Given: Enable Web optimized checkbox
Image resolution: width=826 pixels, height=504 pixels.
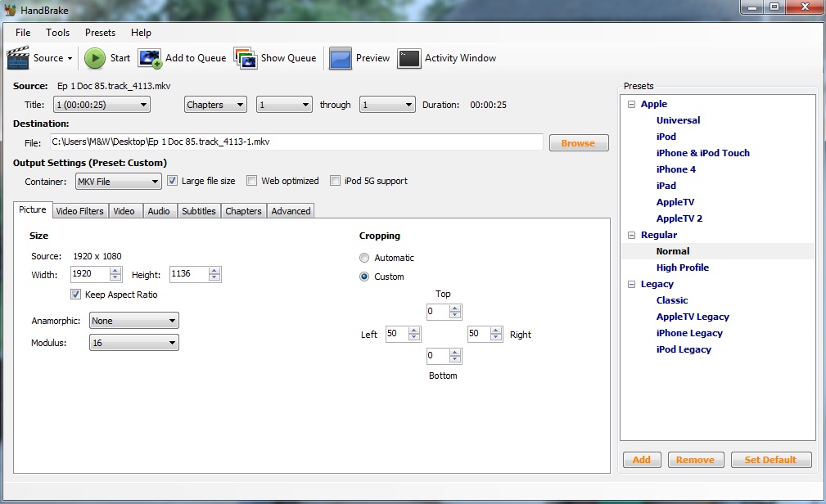Looking at the screenshot, I should (x=252, y=181).
